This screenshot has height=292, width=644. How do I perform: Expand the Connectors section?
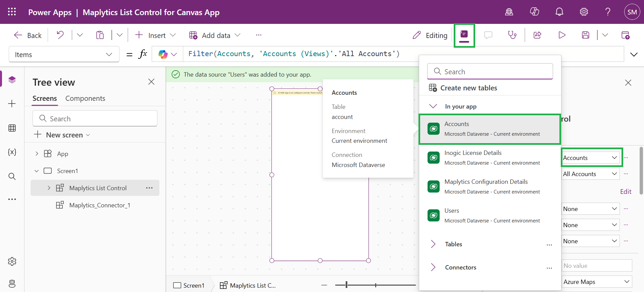coord(433,267)
